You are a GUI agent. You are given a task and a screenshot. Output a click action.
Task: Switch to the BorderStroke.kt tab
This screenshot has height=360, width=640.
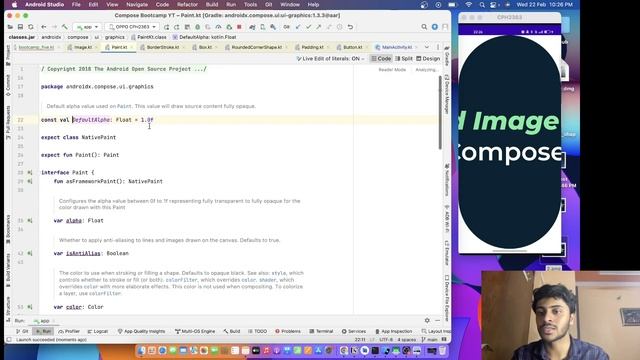[162, 47]
